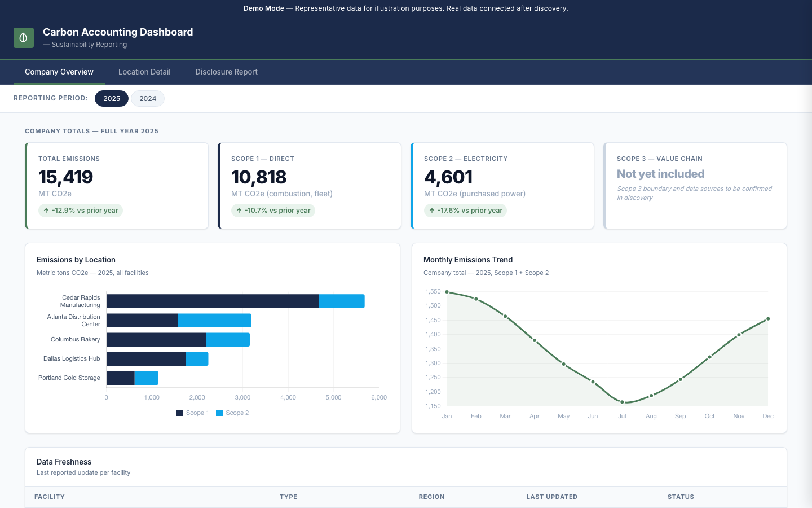Click Portland Cold Storage Scope 1 bar
This screenshot has width=812, height=508.
pos(121,378)
